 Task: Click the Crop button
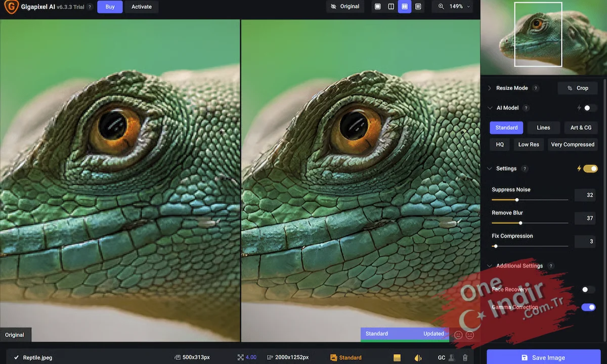[578, 88]
